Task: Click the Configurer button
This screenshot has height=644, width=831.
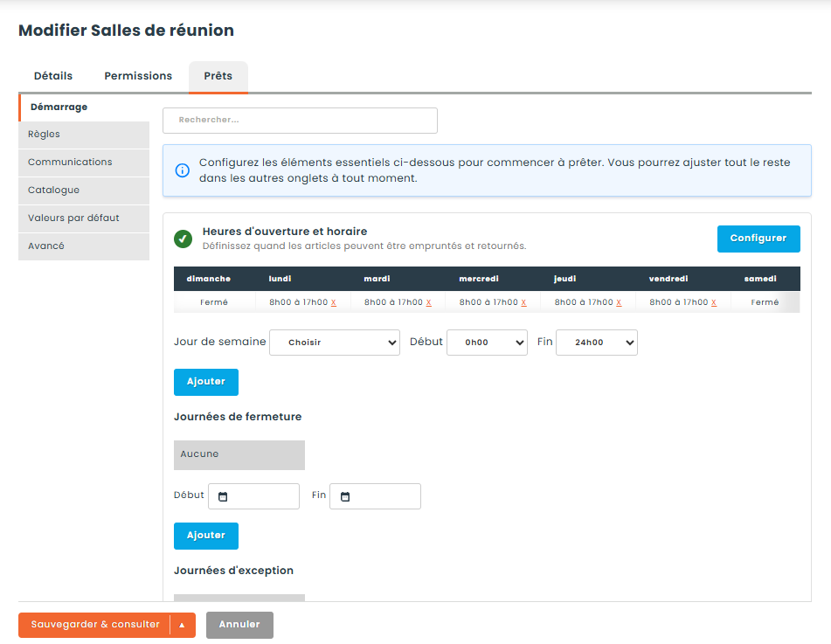Action: tap(758, 239)
